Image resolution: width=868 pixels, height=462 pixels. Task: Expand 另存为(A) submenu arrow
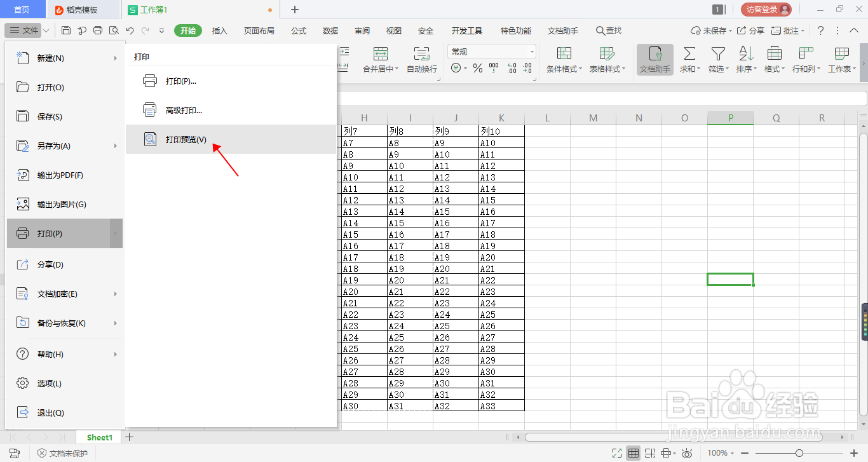(116, 146)
